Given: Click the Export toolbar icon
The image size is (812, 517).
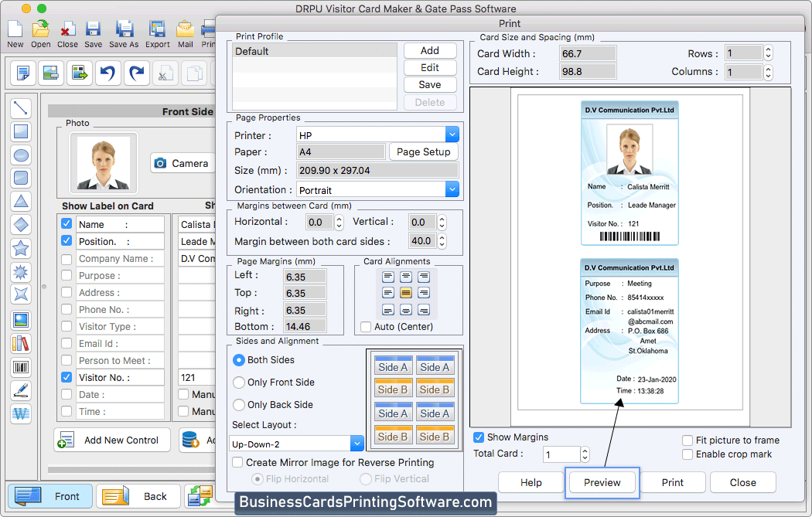Looking at the screenshot, I should point(157,29).
